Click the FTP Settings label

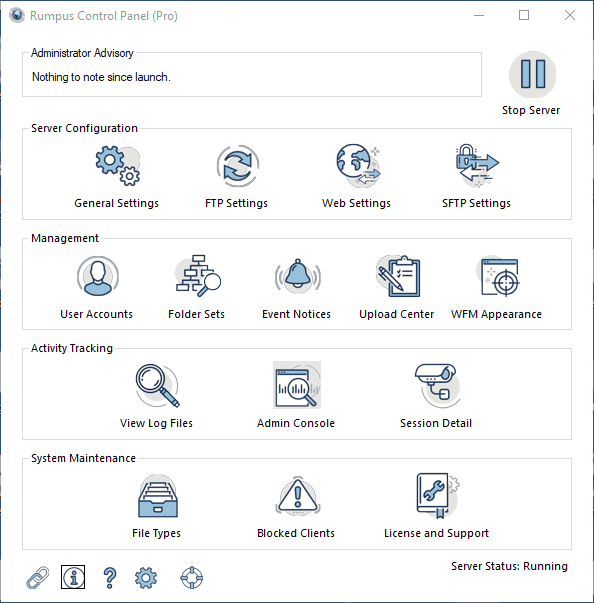(236, 203)
